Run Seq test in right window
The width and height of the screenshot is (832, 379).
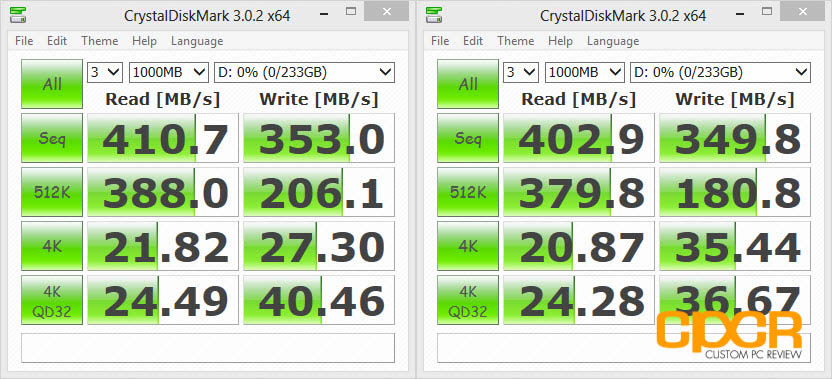coord(468,138)
